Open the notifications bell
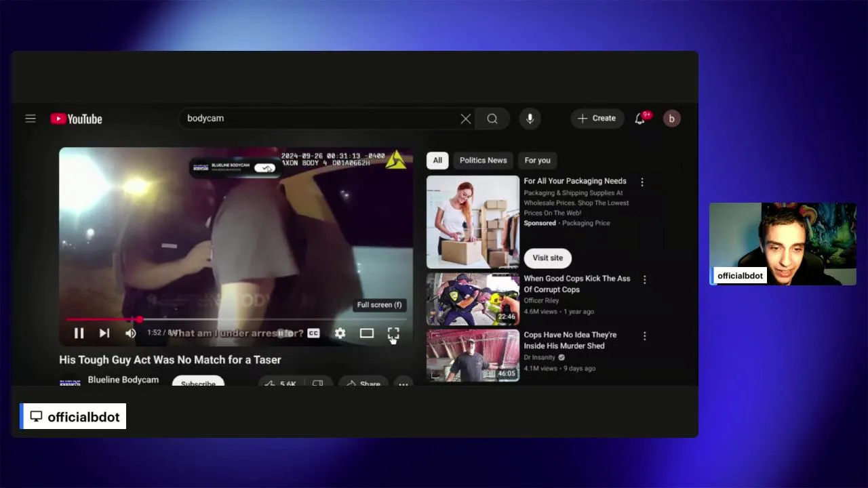 click(640, 119)
